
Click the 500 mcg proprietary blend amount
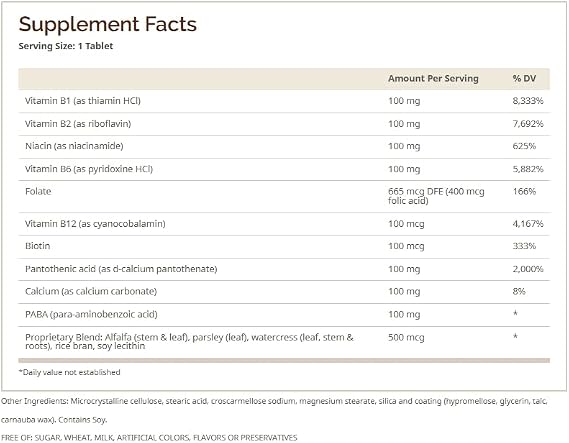406,338
